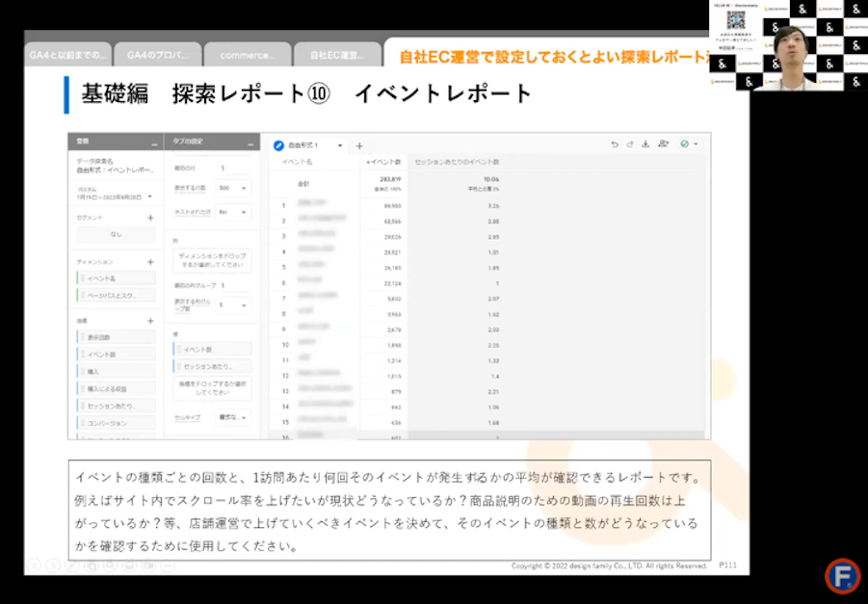
Task: Click the ページパスとスク dimension chip
Action: click(x=116, y=296)
